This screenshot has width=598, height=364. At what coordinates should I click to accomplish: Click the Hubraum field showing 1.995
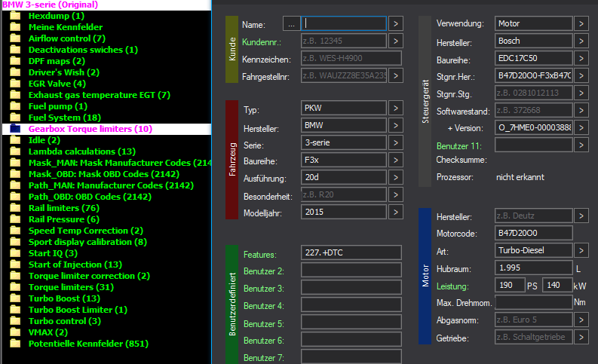click(x=534, y=268)
